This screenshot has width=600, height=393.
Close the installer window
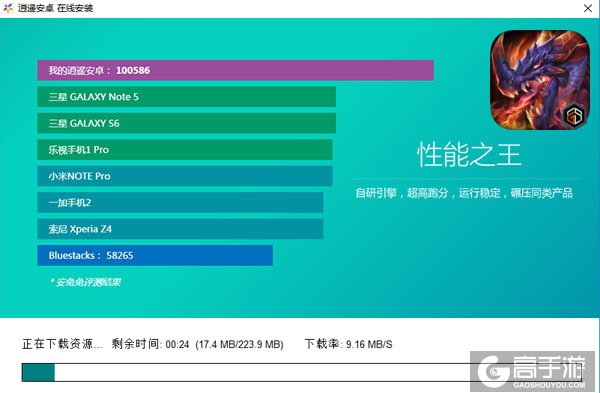pos(588,8)
